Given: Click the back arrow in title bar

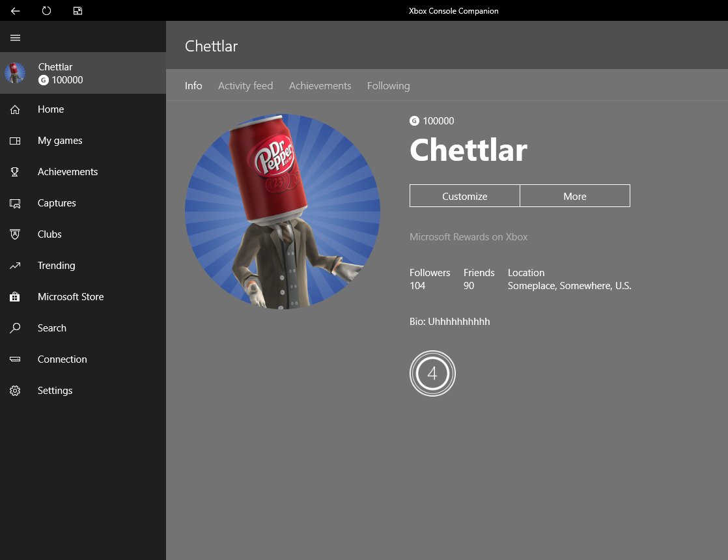Looking at the screenshot, I should tap(16, 10).
